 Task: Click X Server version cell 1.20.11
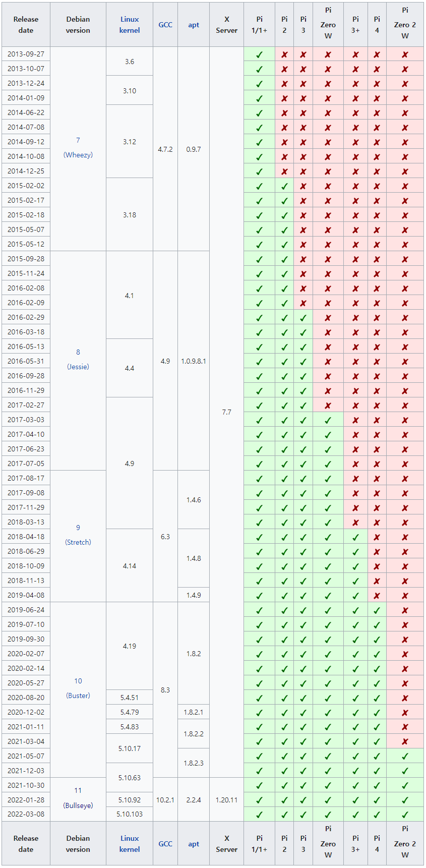click(227, 800)
